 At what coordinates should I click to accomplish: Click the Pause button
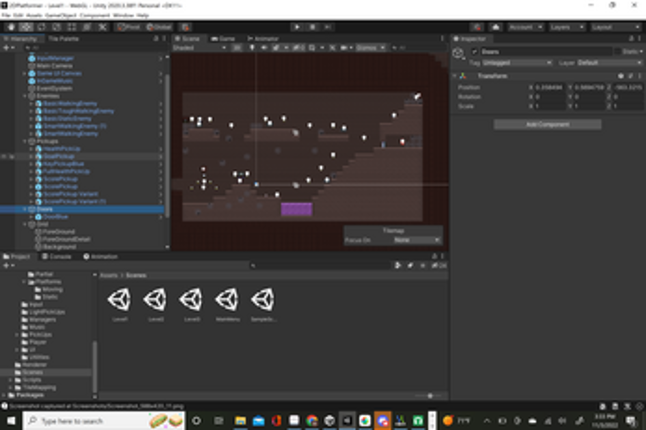coord(312,27)
